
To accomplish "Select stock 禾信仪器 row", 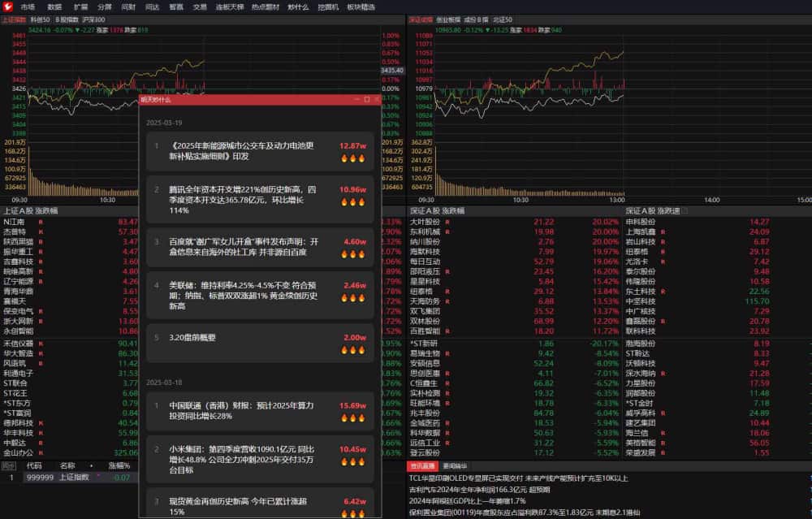I will click(x=71, y=344).
